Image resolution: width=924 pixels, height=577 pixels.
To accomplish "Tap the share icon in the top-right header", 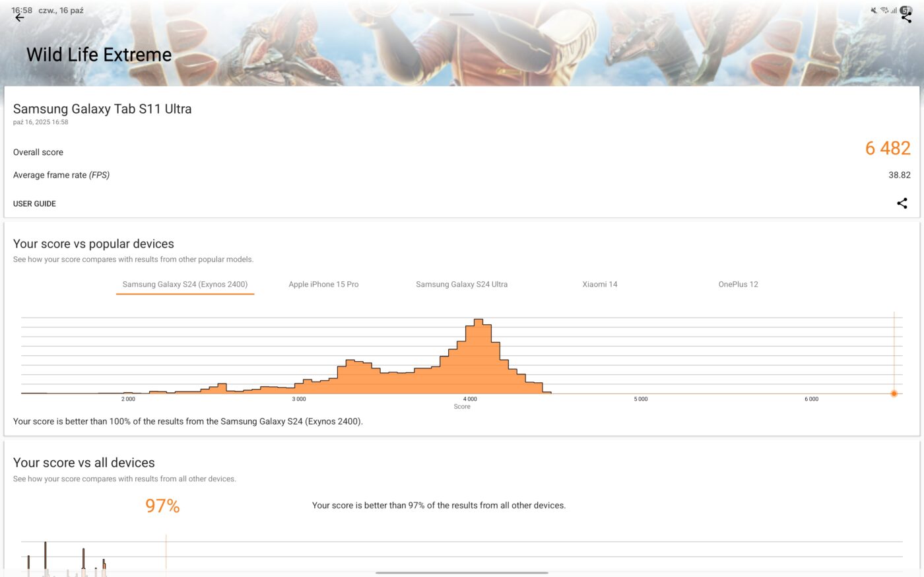I will (906, 18).
